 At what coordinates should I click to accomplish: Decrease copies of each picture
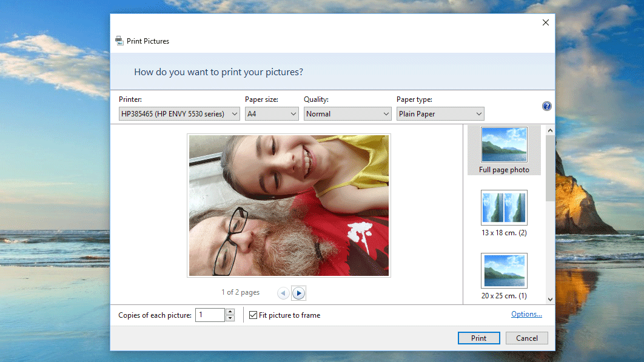(230, 318)
